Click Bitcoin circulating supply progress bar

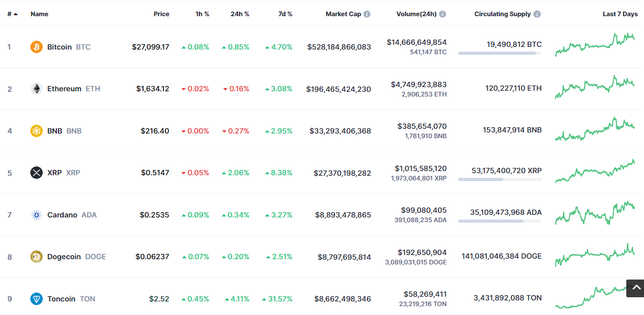(x=500, y=53)
